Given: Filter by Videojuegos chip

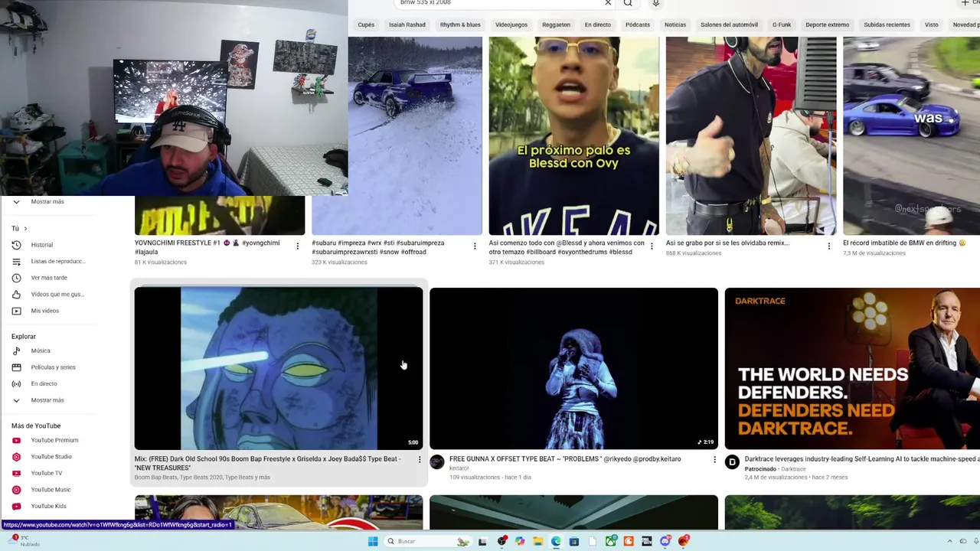Looking at the screenshot, I should (511, 24).
